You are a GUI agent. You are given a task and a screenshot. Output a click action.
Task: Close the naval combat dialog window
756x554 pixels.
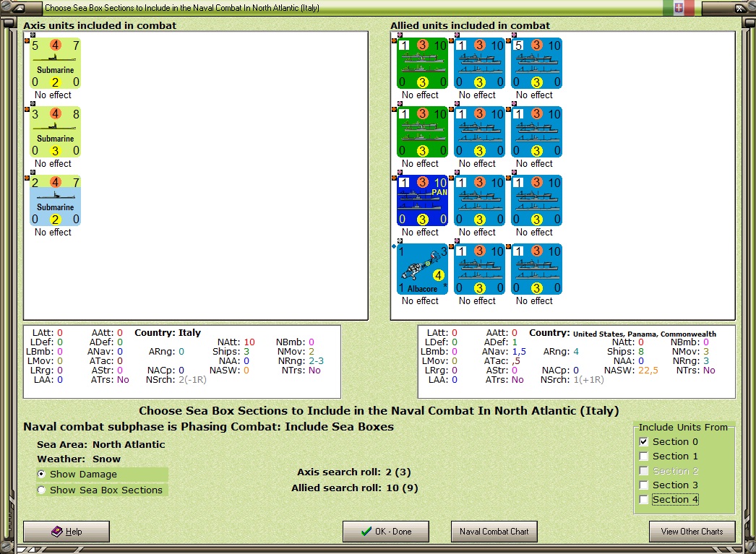tap(739, 8)
